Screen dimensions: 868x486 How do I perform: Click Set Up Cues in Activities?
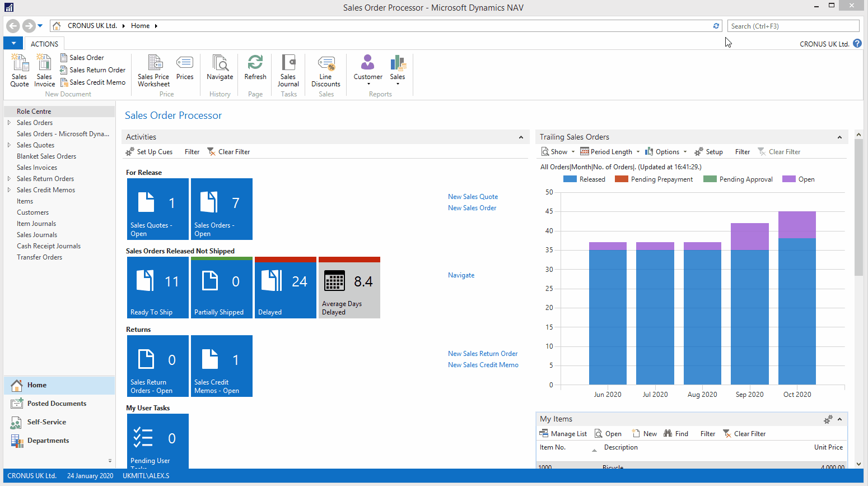149,152
